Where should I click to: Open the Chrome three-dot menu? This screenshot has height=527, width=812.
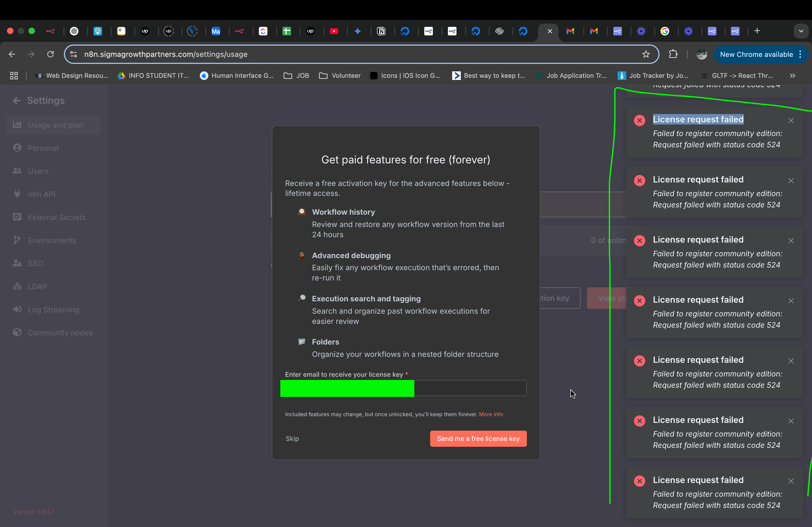coord(800,54)
